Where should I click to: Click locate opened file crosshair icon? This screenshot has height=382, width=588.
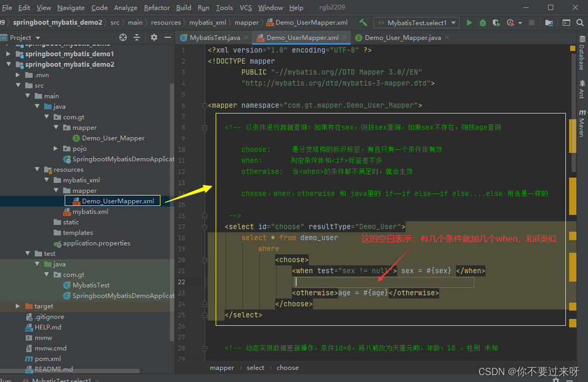click(x=123, y=37)
